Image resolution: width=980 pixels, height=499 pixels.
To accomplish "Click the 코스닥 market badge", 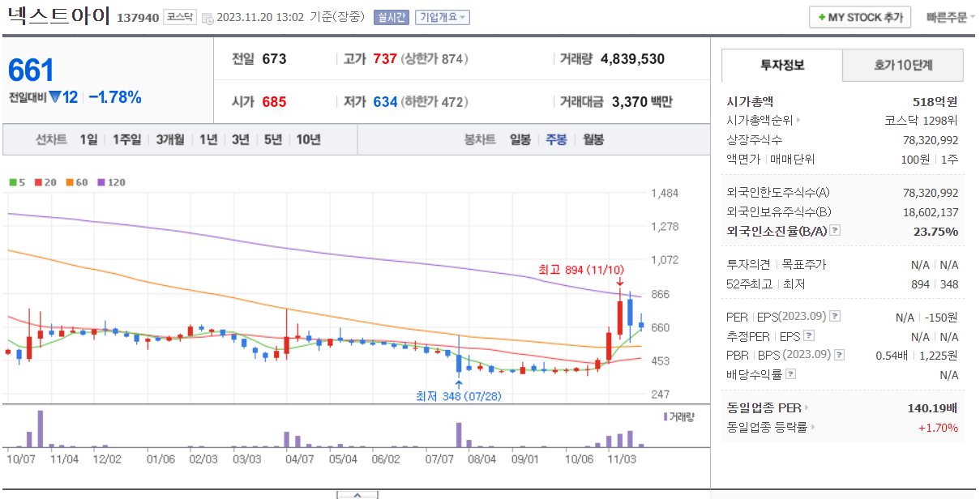I will coord(179,17).
